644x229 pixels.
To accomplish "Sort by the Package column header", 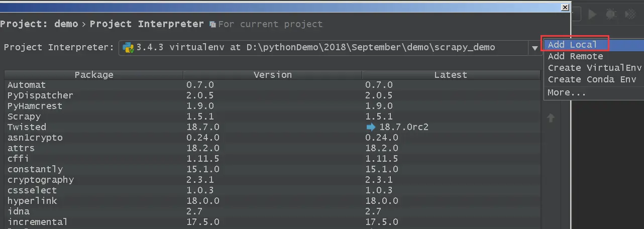I will (x=94, y=75).
